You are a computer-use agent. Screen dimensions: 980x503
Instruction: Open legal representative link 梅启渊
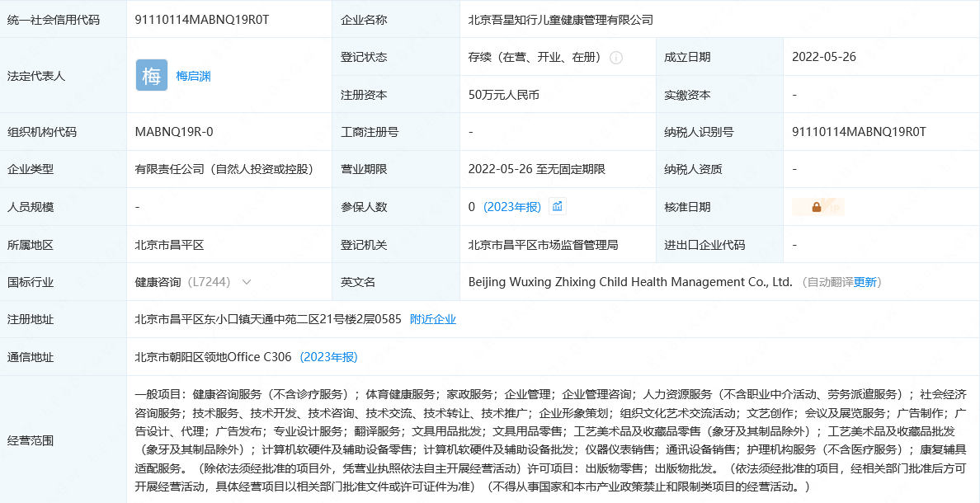(193, 76)
